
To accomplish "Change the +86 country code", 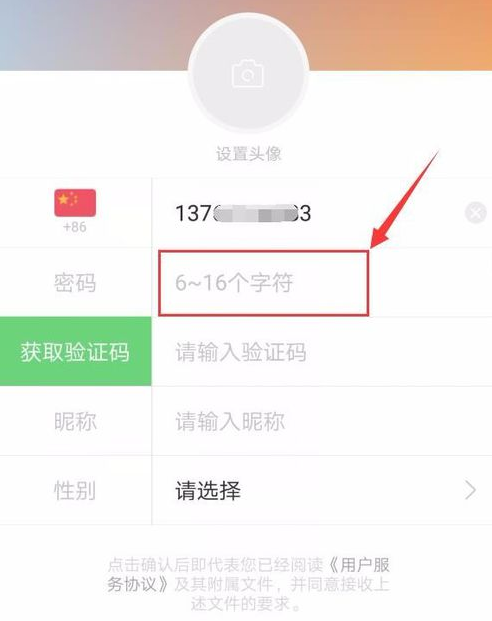I will (74, 227).
